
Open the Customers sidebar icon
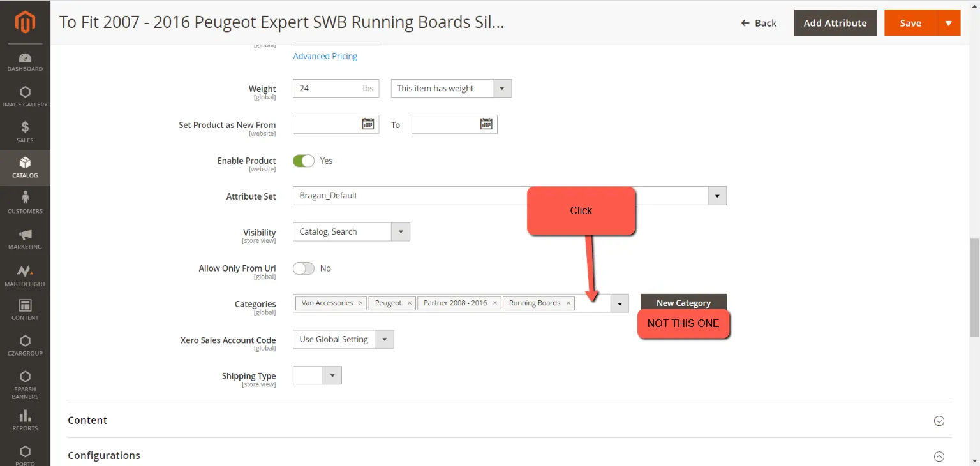[25, 198]
